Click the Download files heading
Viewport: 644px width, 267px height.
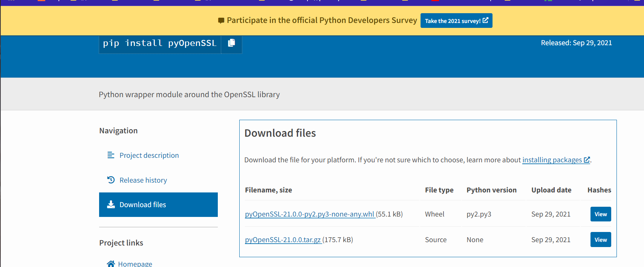coord(280,133)
